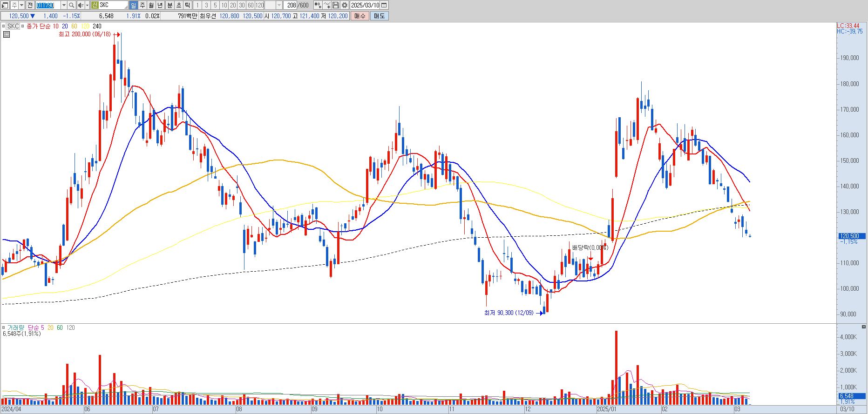
Task: Open the date picker calendar icon
Action: click(x=384, y=5)
